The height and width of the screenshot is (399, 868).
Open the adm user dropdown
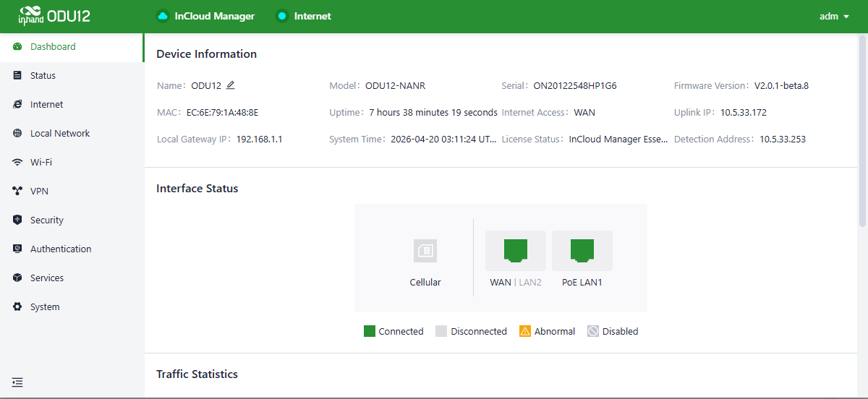(x=834, y=16)
